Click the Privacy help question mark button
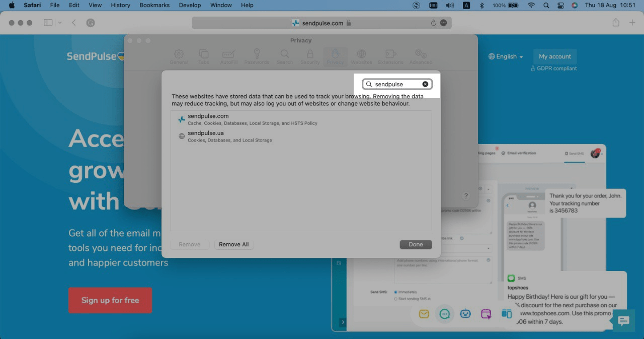 click(x=466, y=196)
